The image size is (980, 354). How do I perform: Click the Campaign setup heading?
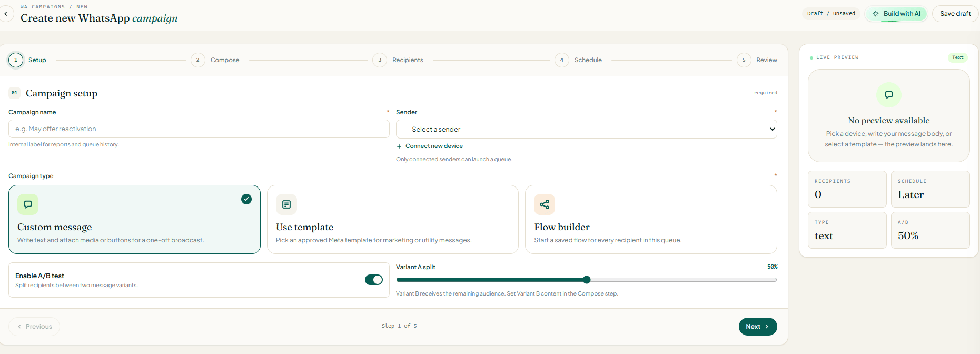62,93
